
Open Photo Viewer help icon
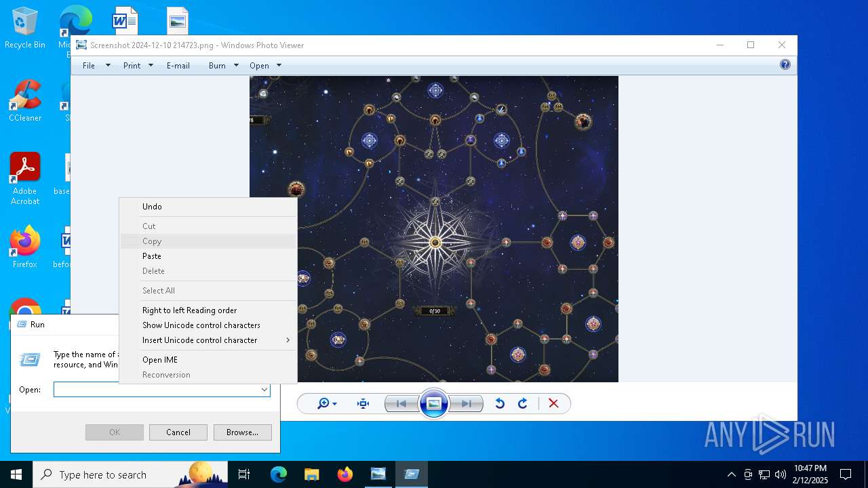785,64
